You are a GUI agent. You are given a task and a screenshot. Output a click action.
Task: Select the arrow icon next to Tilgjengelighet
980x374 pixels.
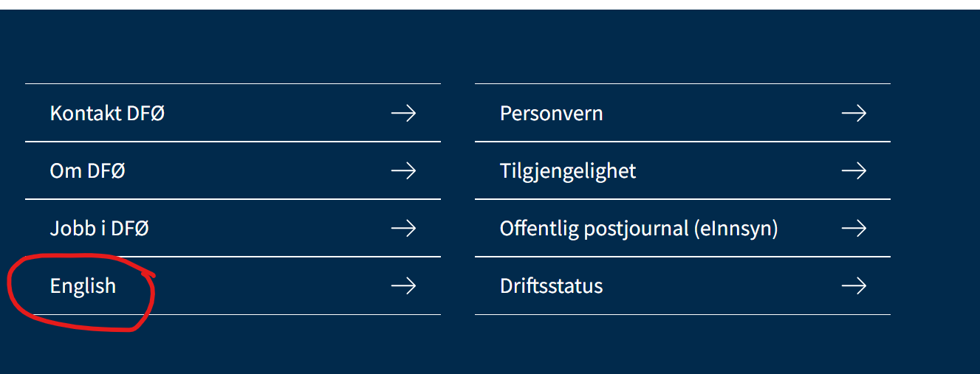pyautogui.click(x=854, y=170)
